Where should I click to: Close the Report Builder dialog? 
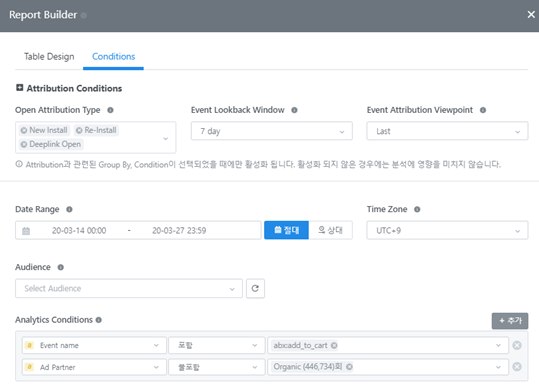531,15
